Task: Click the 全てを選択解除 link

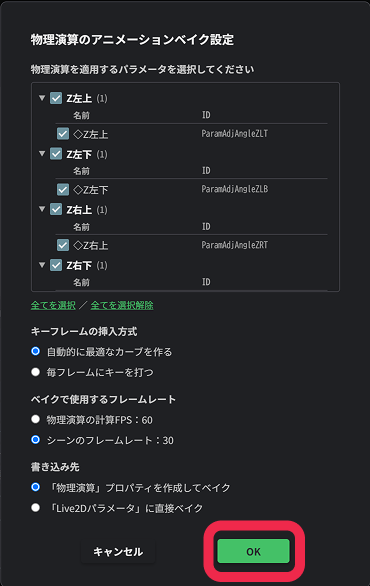Action: [x=122, y=305]
